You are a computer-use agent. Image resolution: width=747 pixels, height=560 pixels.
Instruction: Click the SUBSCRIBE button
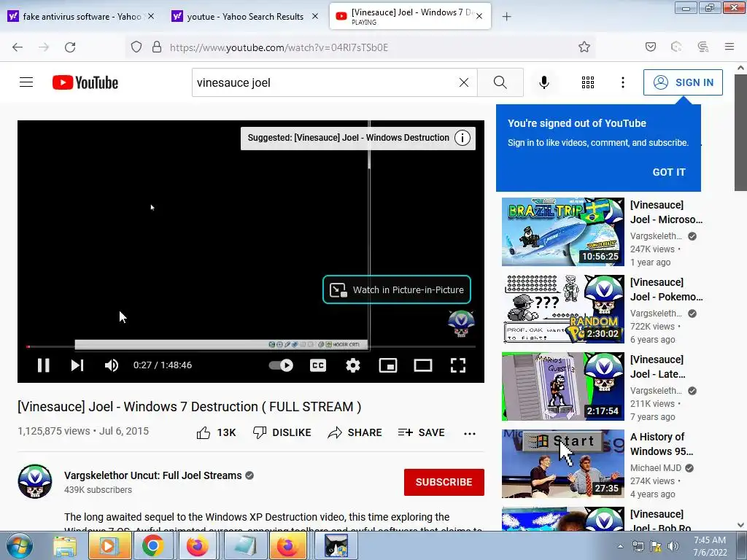click(x=444, y=482)
